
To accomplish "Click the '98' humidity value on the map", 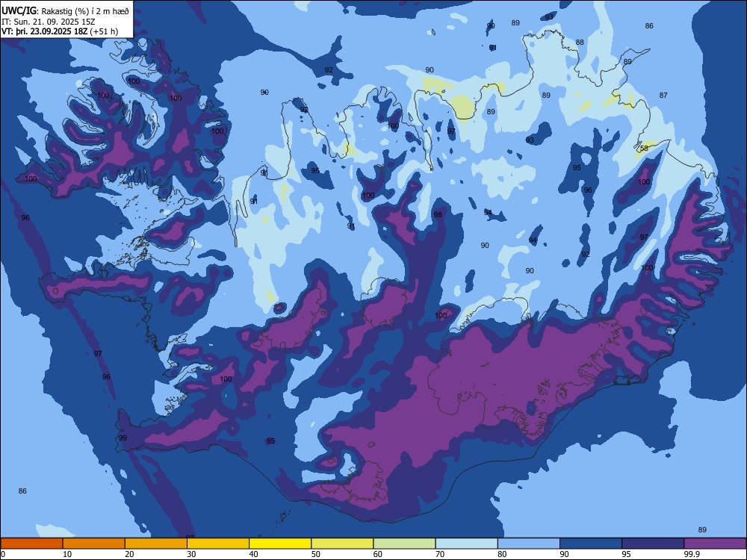I will [x=438, y=215].
